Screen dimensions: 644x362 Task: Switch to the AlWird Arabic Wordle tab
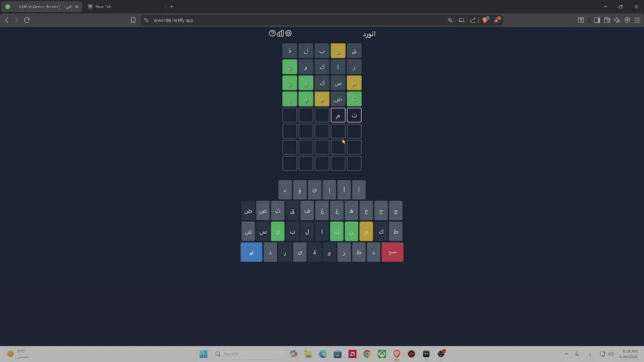[x=42, y=7]
